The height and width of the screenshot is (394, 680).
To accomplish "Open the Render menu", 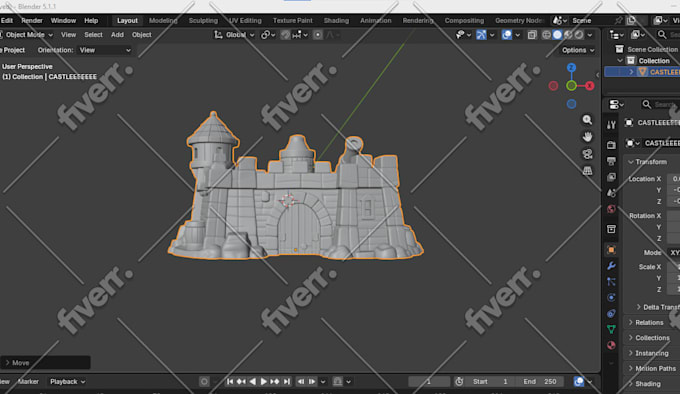I will [32, 20].
